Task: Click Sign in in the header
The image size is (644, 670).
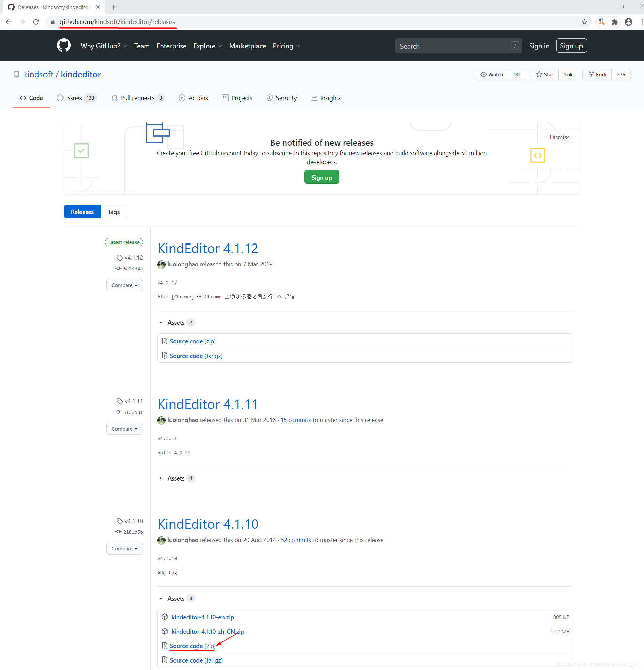Action: point(539,46)
